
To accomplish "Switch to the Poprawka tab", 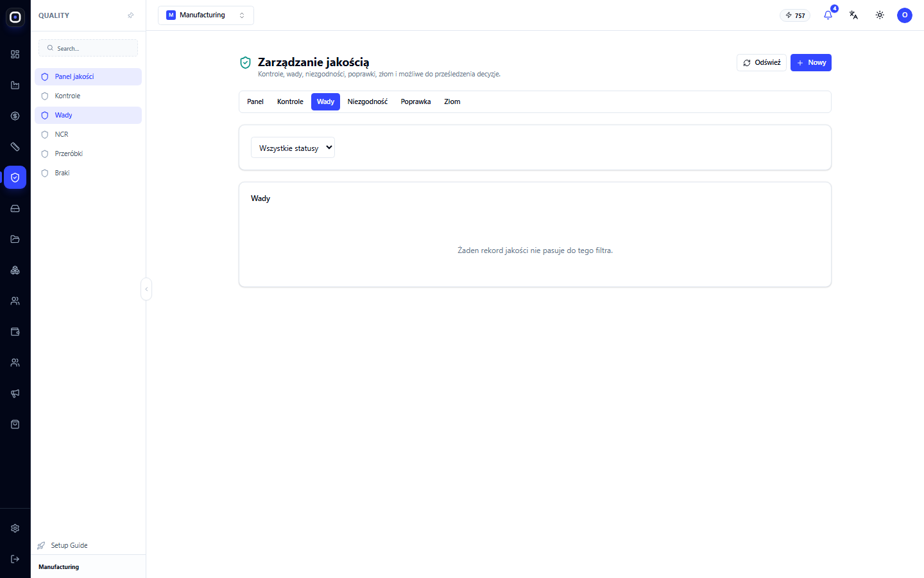I will click(x=416, y=101).
